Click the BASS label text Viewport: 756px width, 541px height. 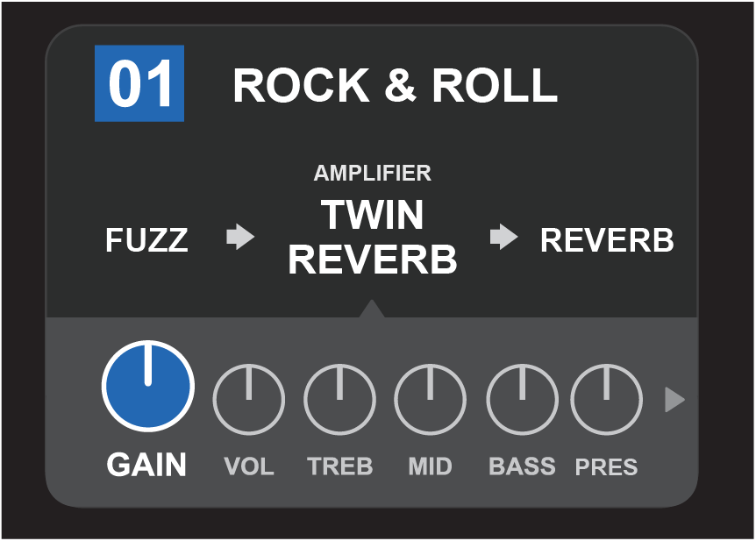(x=522, y=466)
